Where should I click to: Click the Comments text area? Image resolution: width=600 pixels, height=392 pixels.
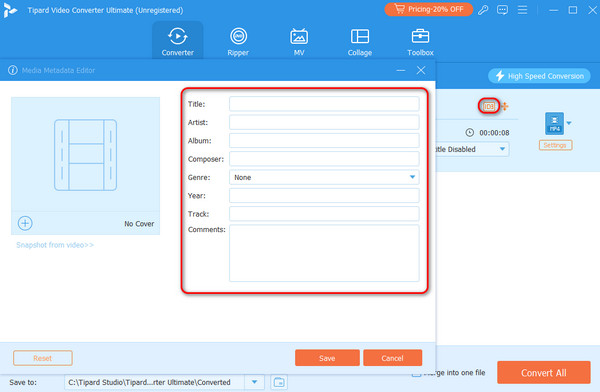point(324,253)
